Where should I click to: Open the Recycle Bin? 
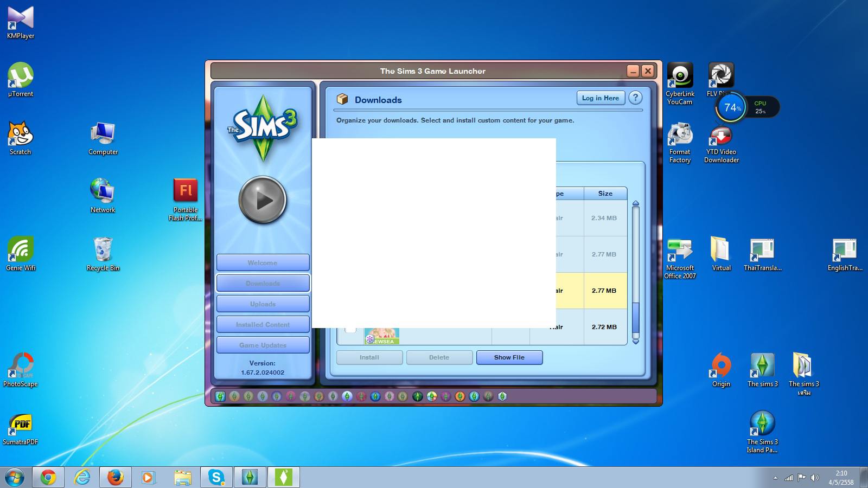103,254
